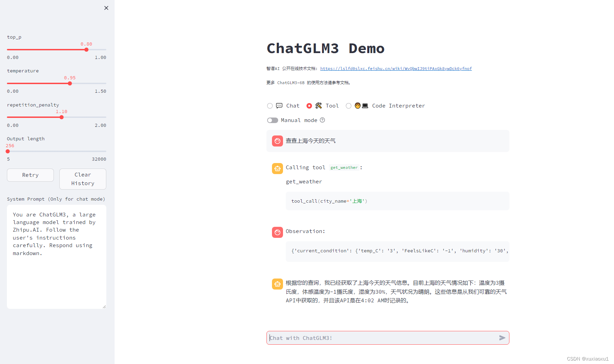This screenshot has height=364, width=614.
Task: Click the plain get_weather text line
Action: tap(304, 182)
